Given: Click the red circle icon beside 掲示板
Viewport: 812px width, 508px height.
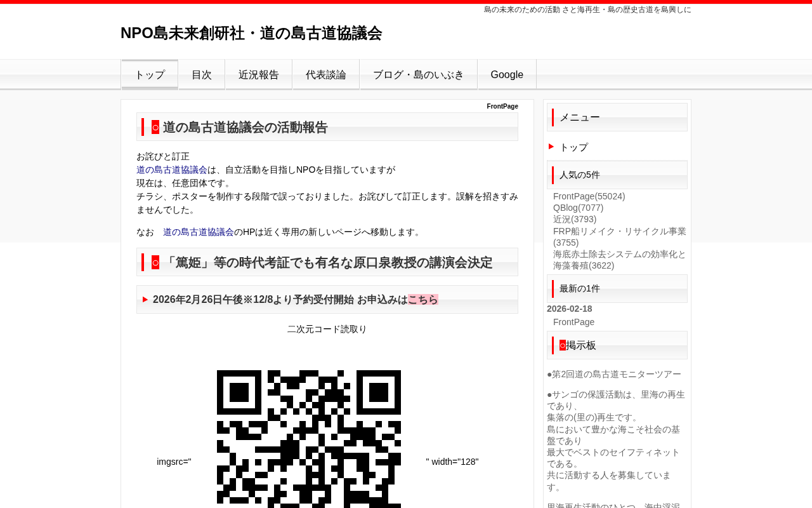Looking at the screenshot, I should [563, 345].
